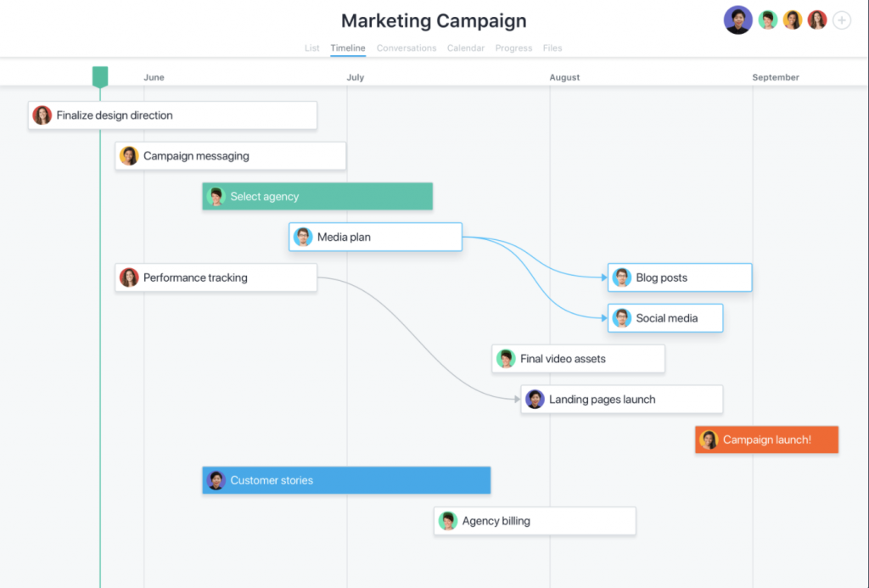Image resolution: width=869 pixels, height=588 pixels.
Task: Click assignee avatar on Select agency
Action: [x=216, y=196]
